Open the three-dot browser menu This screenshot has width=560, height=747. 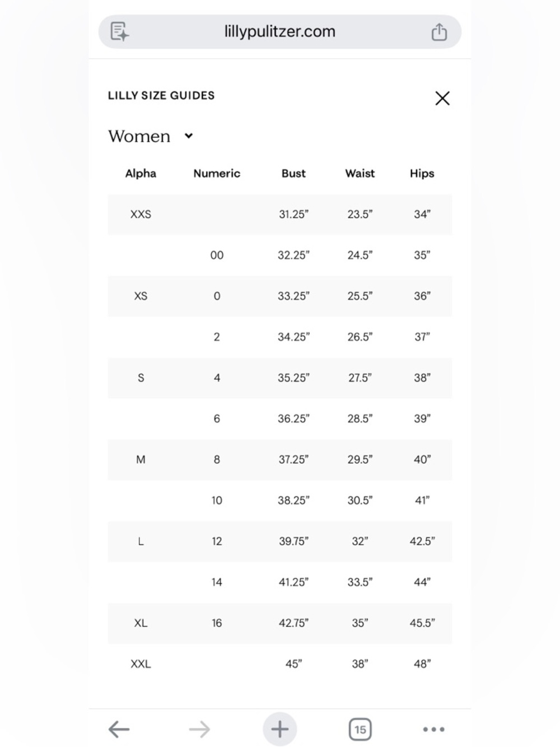coord(433,729)
